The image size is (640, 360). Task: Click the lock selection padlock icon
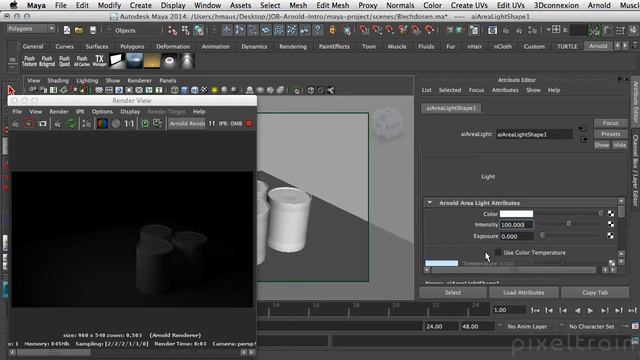coord(332,30)
